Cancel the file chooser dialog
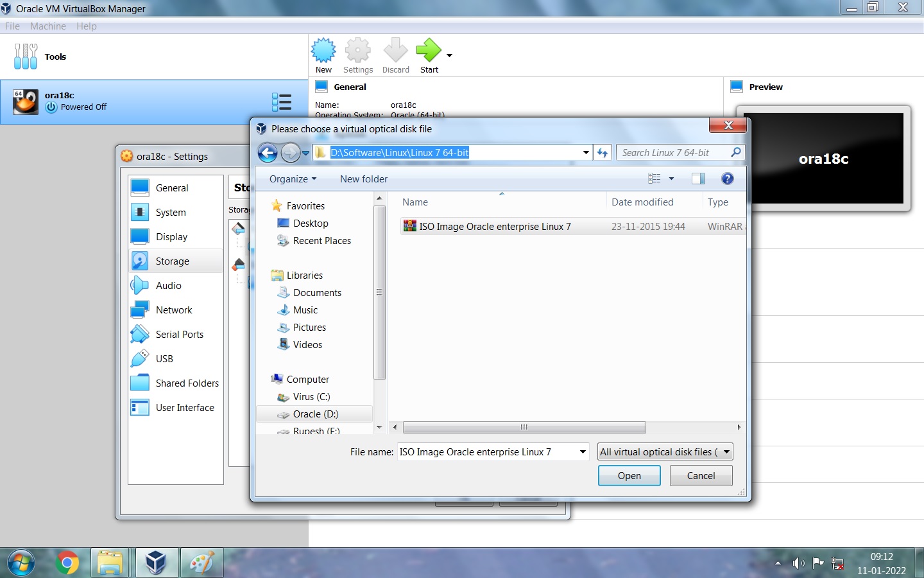This screenshot has height=578, width=924. pos(701,475)
